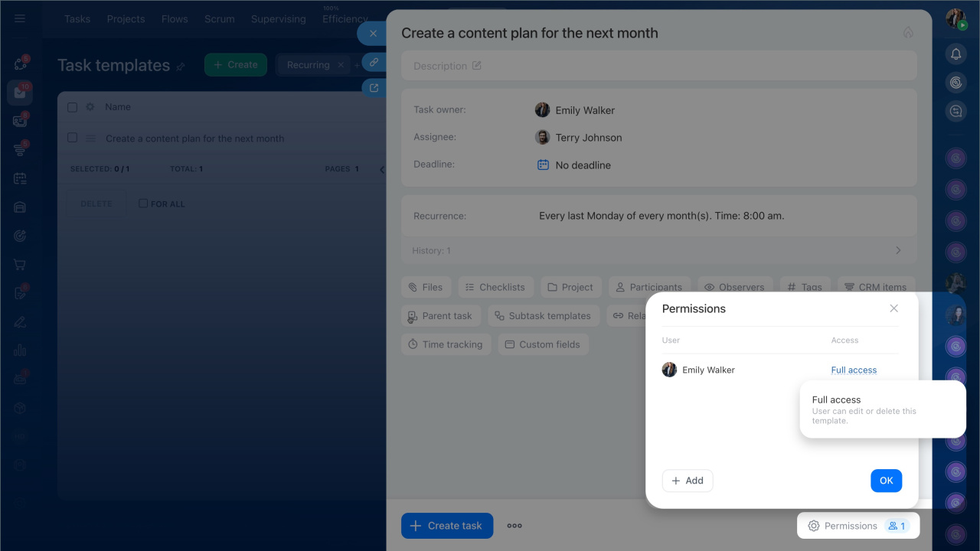Click OK in the Permissions dialog
The width and height of the screenshot is (980, 551).
point(886,481)
